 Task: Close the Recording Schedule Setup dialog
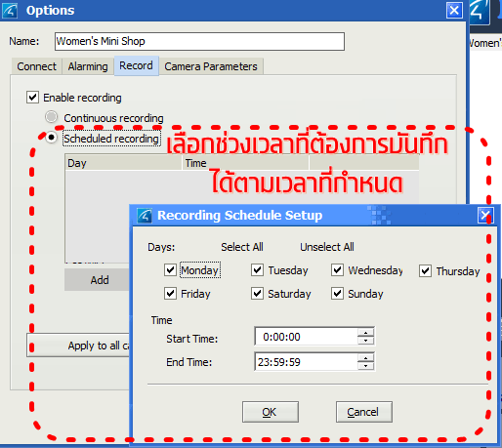(485, 216)
